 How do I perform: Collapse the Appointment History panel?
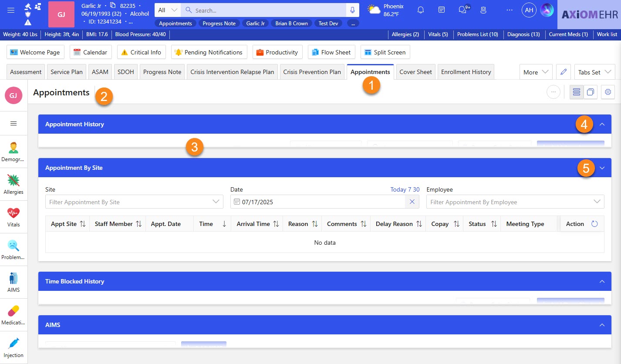[602, 124]
